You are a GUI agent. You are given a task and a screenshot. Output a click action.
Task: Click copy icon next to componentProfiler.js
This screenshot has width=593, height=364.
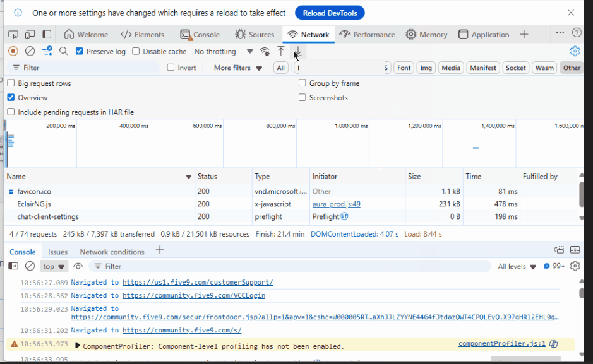tap(554, 344)
